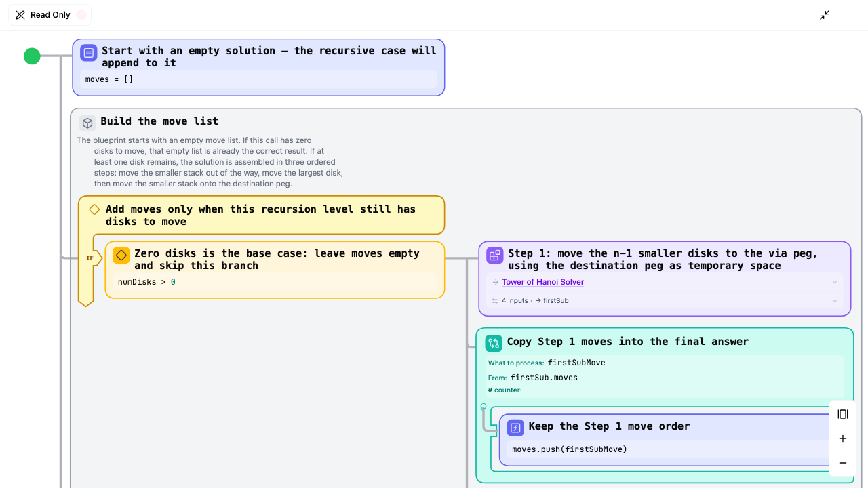Expand the '4 inputs → firstSub' row chevron
The image size is (868, 488).
tap(835, 301)
